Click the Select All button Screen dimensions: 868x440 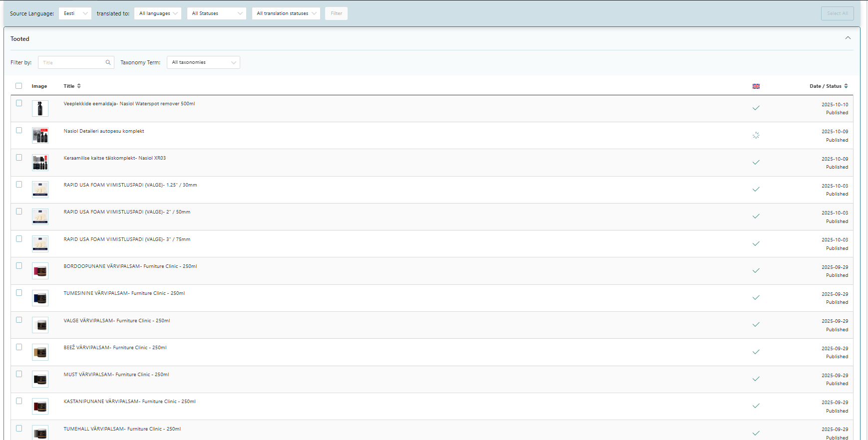[838, 13]
